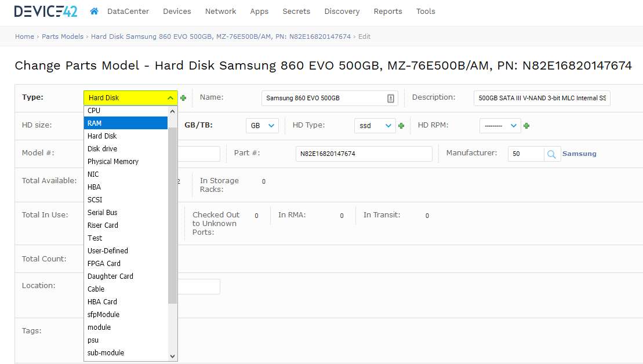Choose Daughter Card in Type list
The width and height of the screenshot is (643, 364).
pyautogui.click(x=126, y=275)
